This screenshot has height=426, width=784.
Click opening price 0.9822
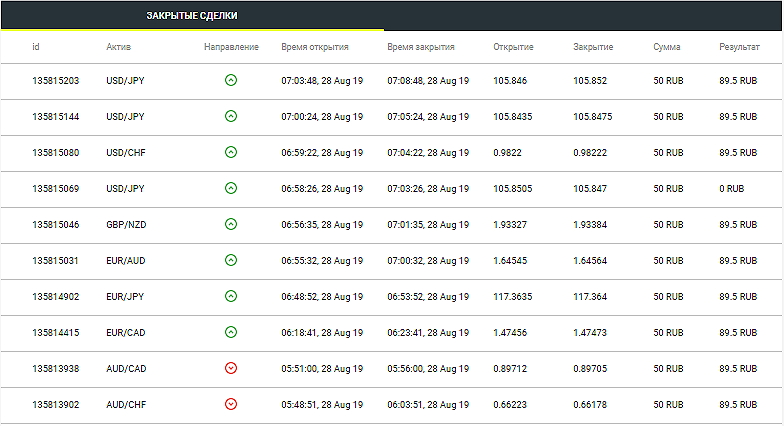point(507,152)
